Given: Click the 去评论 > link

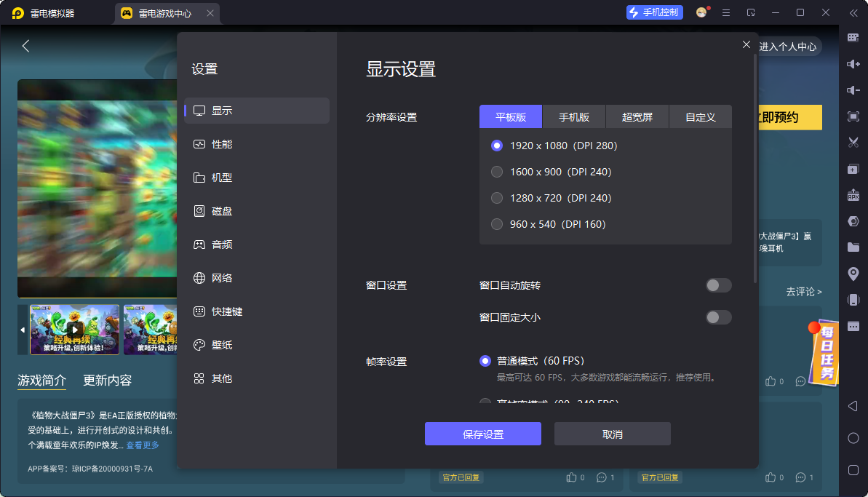Looking at the screenshot, I should coord(804,292).
